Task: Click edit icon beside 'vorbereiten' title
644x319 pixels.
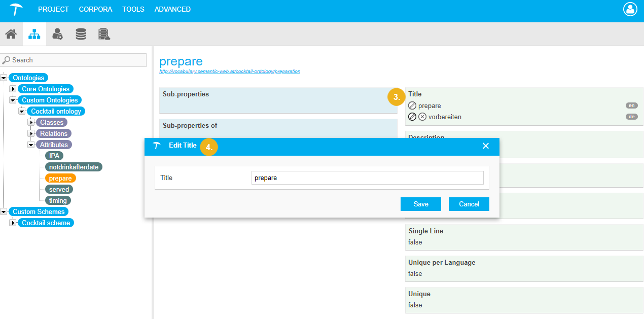Action: [x=412, y=117]
